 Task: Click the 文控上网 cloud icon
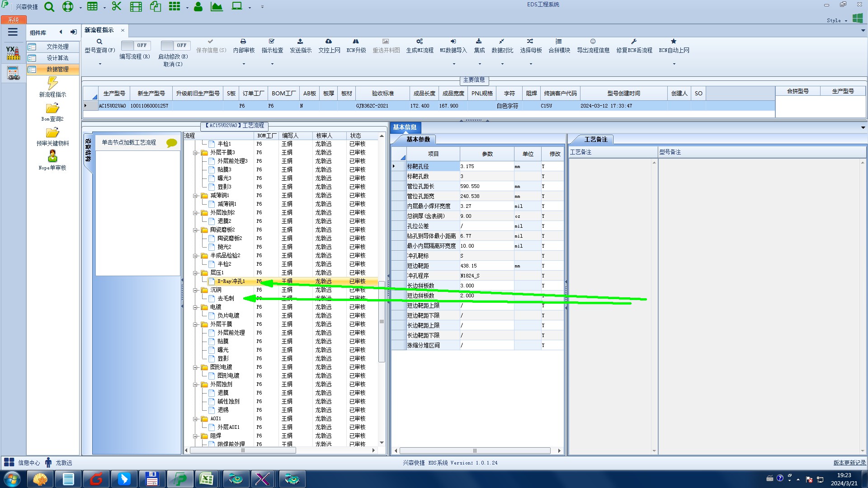click(329, 42)
